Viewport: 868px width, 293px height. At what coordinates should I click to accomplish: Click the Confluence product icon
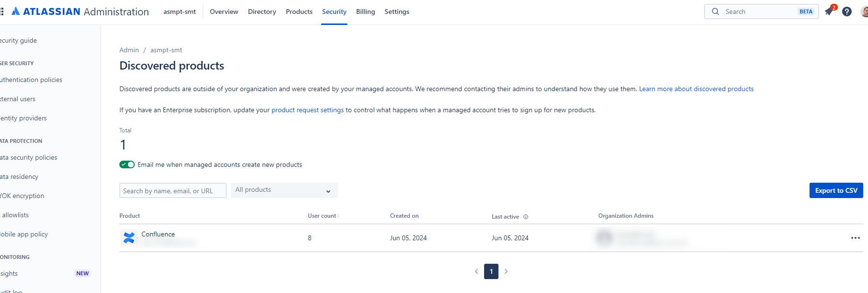pyautogui.click(x=129, y=237)
